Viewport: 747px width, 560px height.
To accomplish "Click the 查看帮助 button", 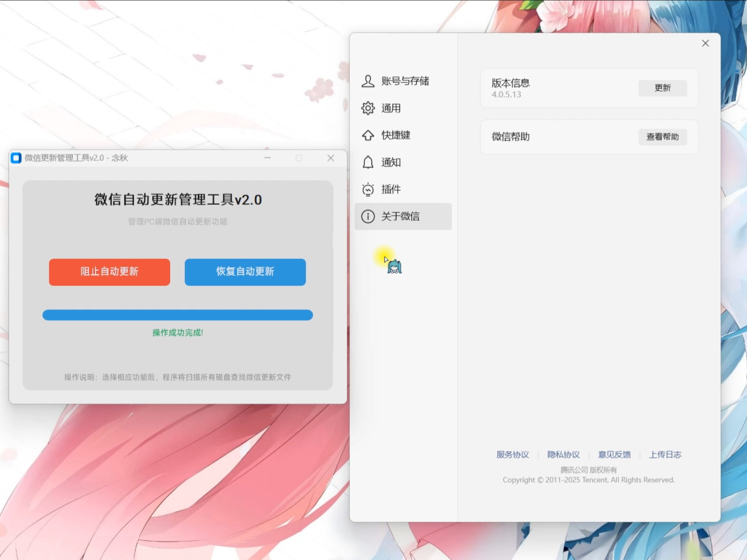I will pyautogui.click(x=662, y=137).
